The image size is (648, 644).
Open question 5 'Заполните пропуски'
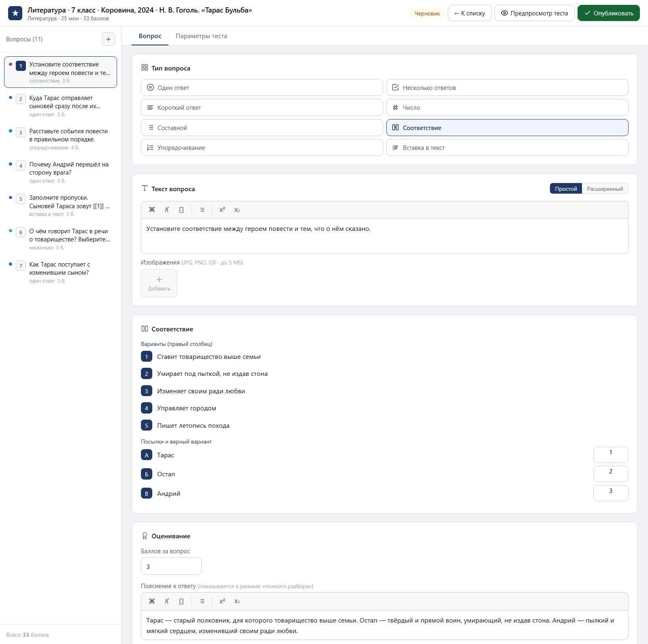[x=60, y=205]
